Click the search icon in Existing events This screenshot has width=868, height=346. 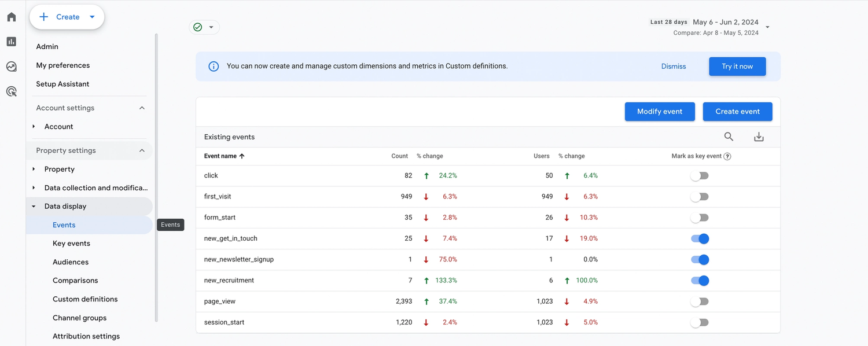tap(729, 137)
